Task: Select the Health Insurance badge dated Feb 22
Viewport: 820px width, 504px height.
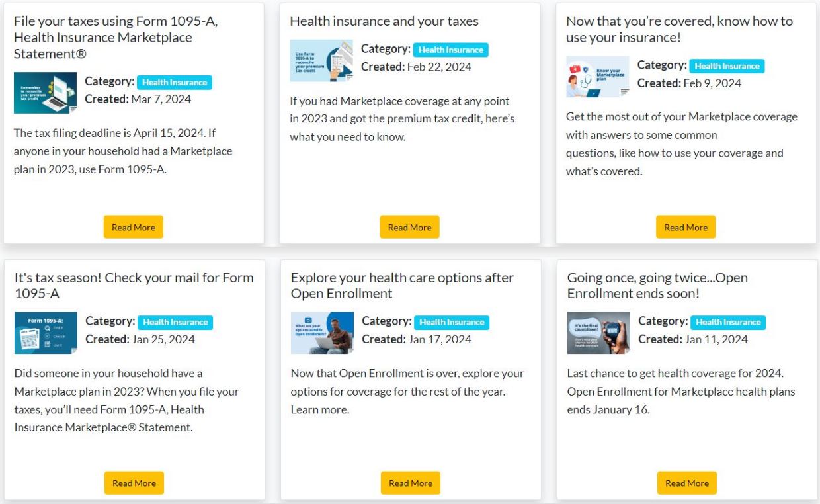Action: click(451, 49)
